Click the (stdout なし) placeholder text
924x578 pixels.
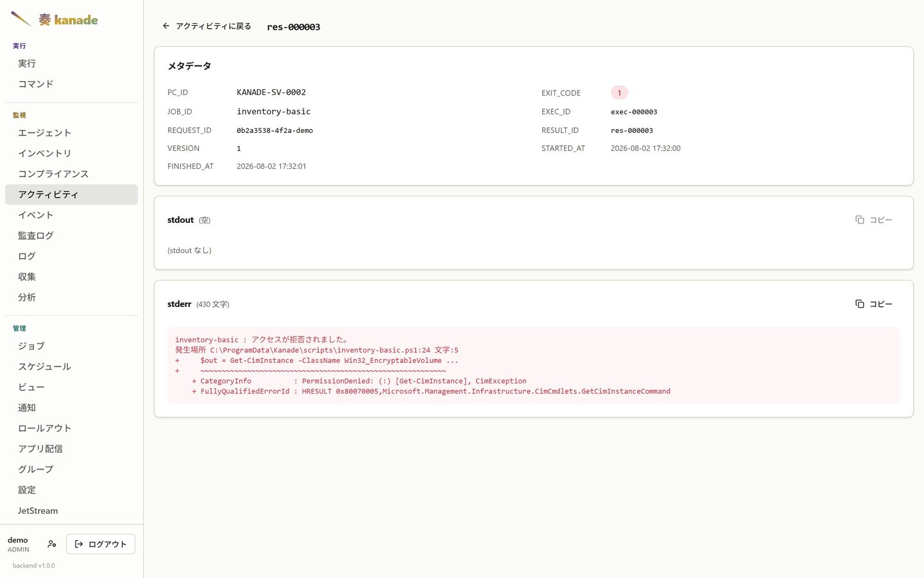(x=189, y=250)
